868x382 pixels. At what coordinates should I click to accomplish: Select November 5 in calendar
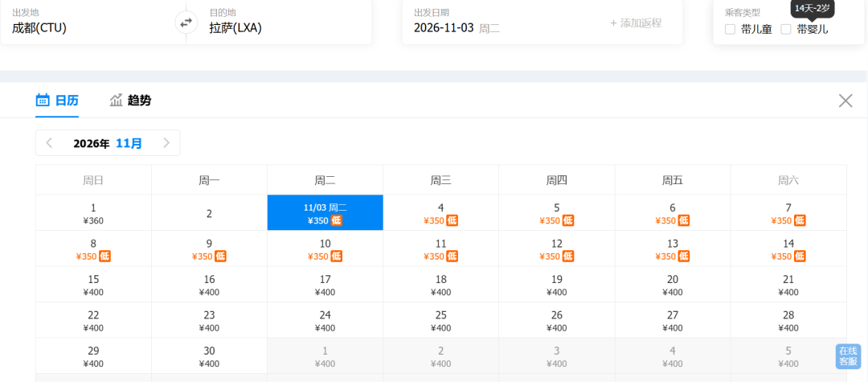tap(557, 213)
